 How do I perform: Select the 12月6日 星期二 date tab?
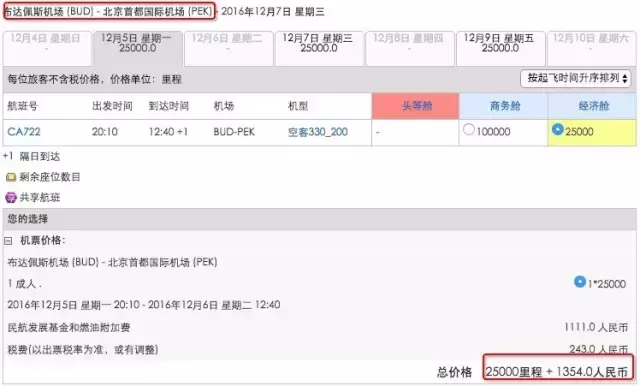coord(229,48)
